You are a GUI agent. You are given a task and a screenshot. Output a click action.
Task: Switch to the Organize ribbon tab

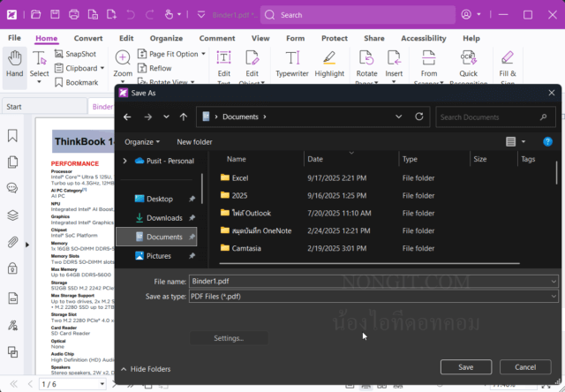click(x=166, y=38)
